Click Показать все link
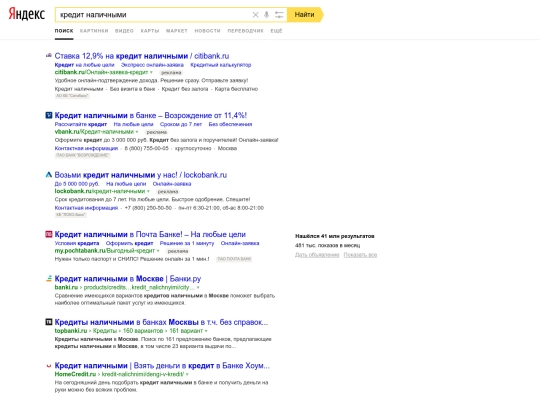Image resolution: width=540 pixels, height=405 pixels. pos(360,255)
